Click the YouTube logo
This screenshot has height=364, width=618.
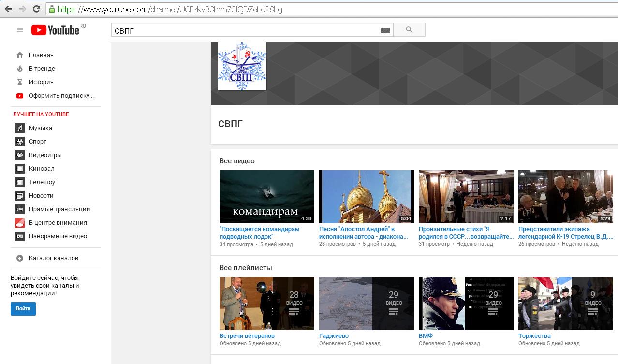tap(56, 30)
